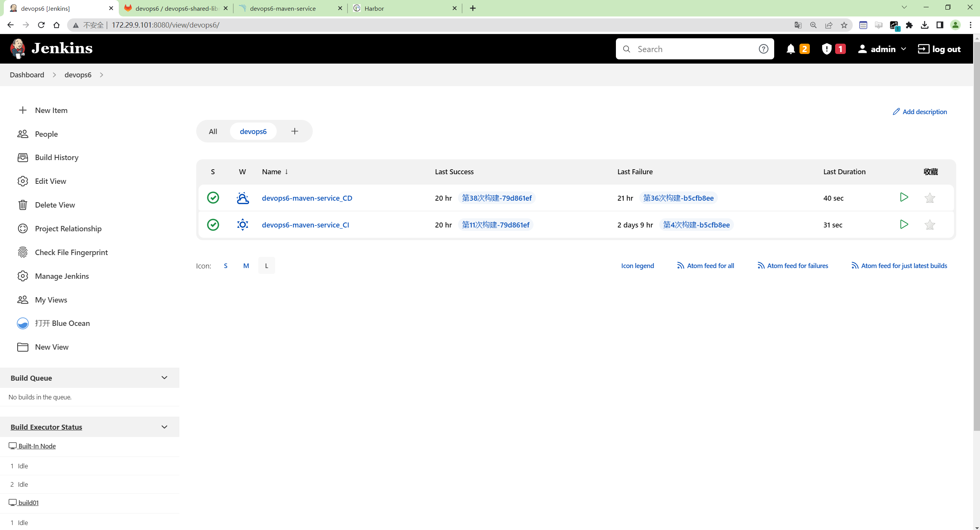
Task: Click the New View folder icon
Action: coord(23,347)
